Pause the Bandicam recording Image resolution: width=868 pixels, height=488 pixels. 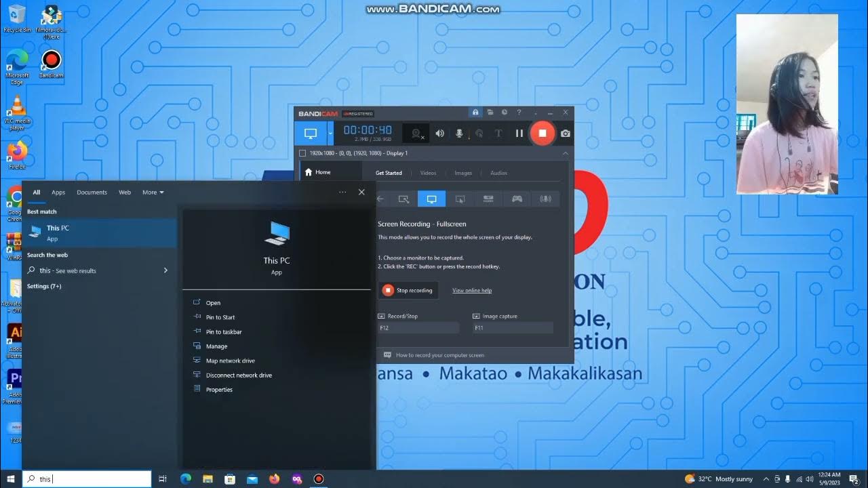pos(519,134)
